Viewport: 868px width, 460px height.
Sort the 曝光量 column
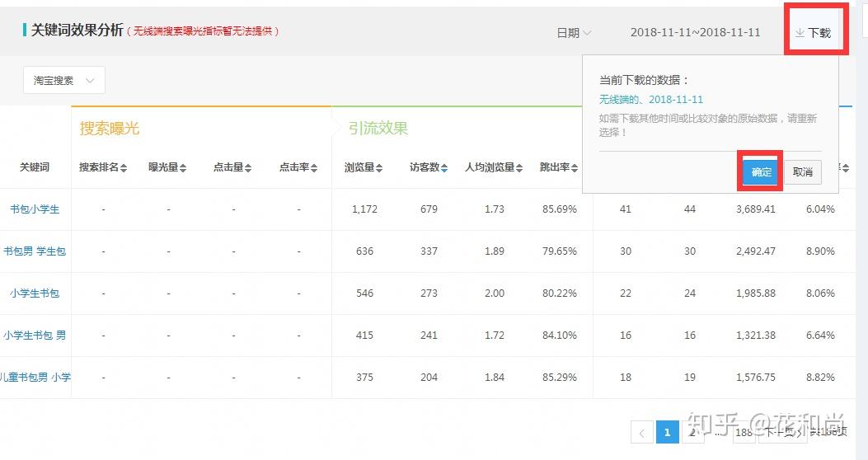183,168
